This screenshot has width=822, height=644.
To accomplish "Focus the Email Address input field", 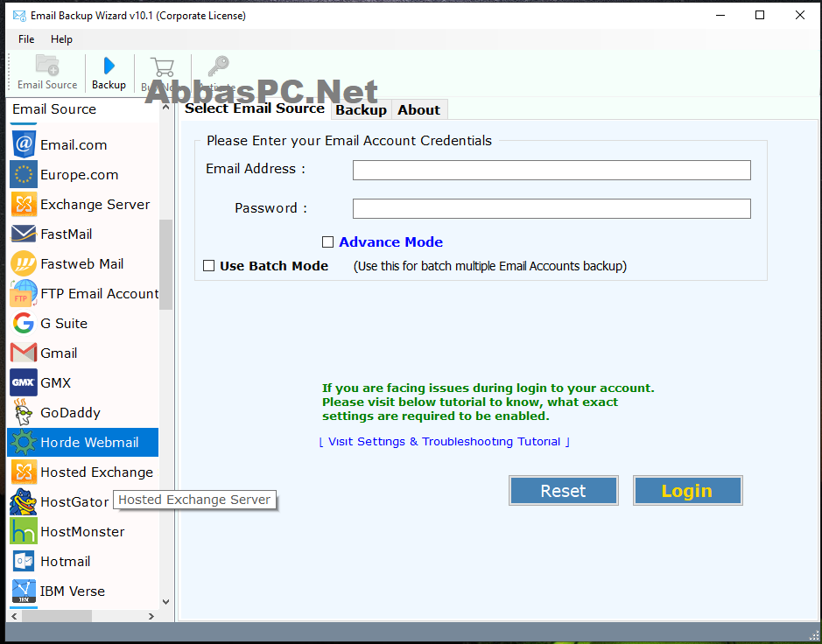I will click(x=552, y=171).
